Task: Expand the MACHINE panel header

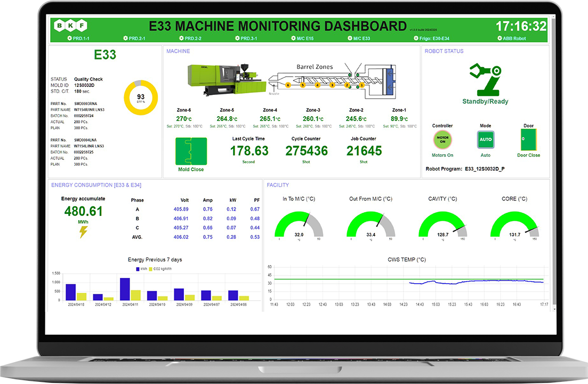Action: (178, 51)
